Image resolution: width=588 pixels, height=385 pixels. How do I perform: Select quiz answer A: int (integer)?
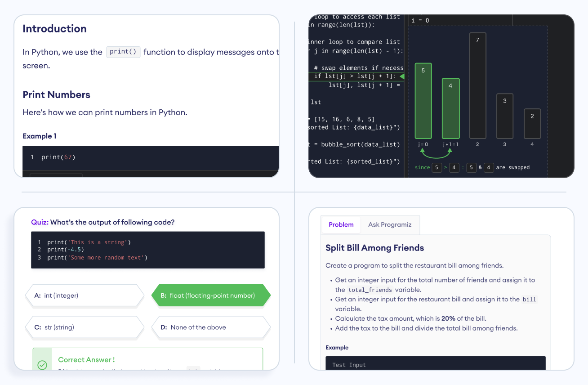tap(85, 295)
